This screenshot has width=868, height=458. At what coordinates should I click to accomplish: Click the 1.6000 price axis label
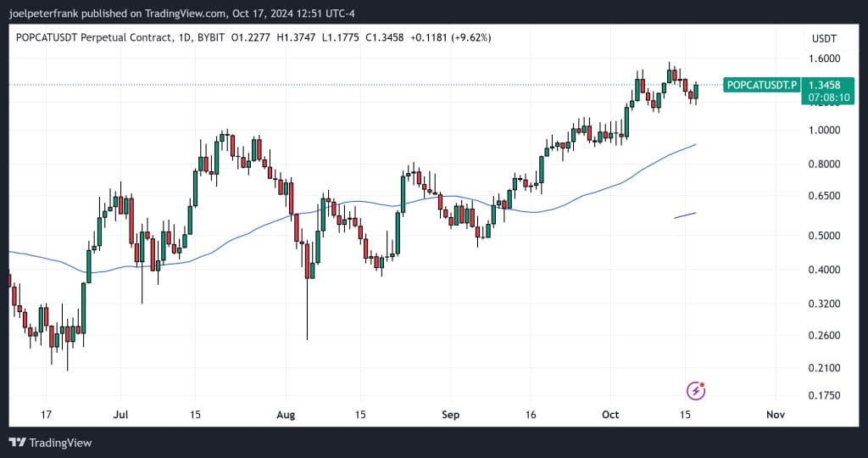tap(822, 59)
